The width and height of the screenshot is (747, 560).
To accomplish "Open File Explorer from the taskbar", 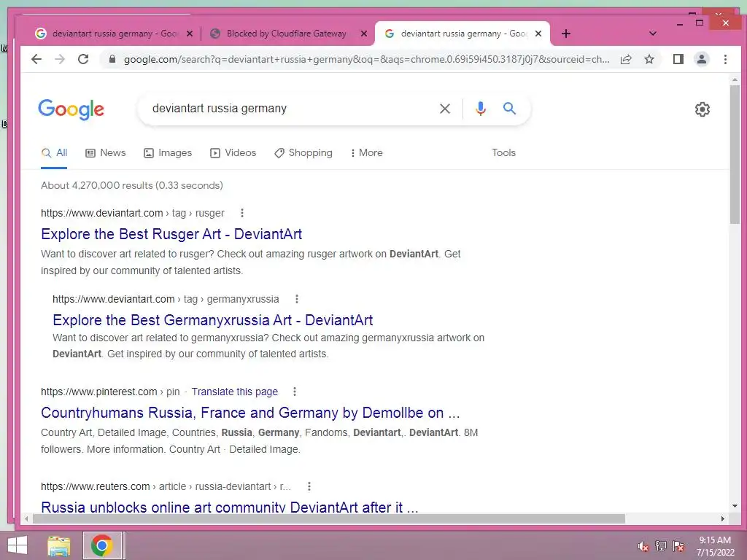I will tap(58, 545).
